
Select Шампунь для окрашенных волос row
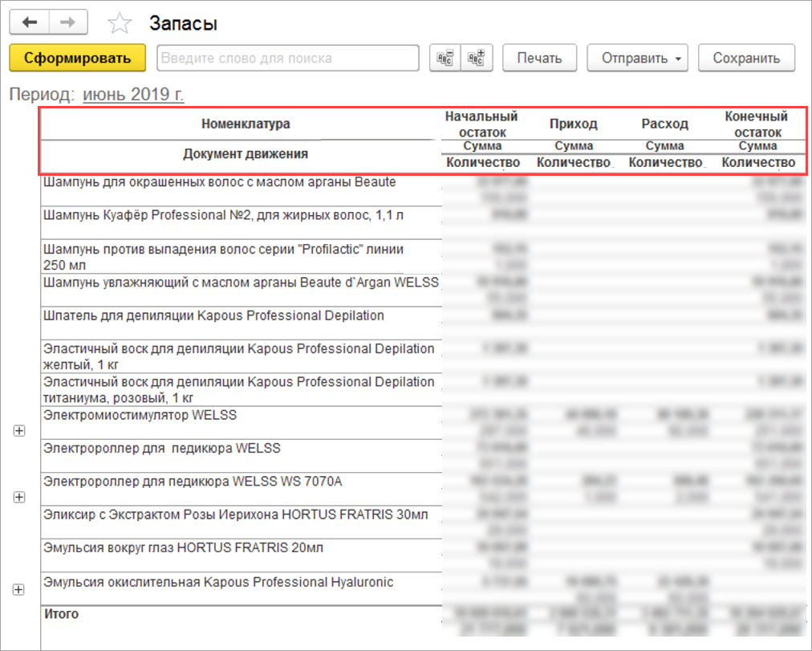pyautogui.click(x=242, y=190)
